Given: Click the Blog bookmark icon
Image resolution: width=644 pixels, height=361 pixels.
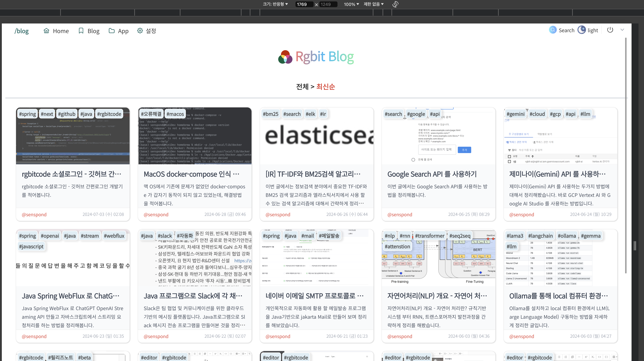Looking at the screenshot, I should (81, 30).
